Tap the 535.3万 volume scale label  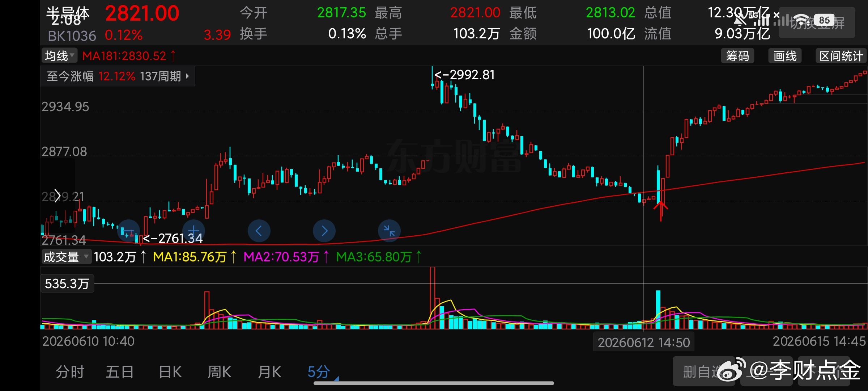(x=67, y=284)
